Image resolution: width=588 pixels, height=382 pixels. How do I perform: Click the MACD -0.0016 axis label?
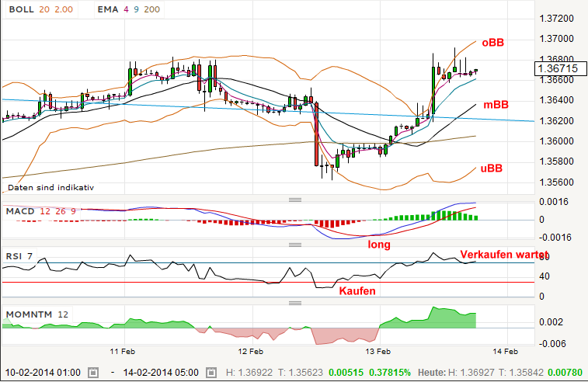pyautogui.click(x=555, y=238)
